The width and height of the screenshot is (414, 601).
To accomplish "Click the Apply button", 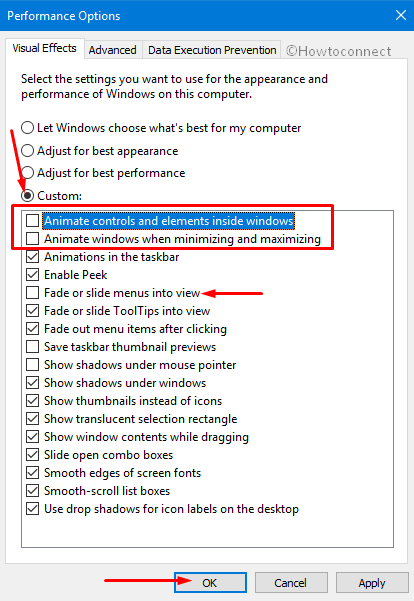I will [x=372, y=583].
